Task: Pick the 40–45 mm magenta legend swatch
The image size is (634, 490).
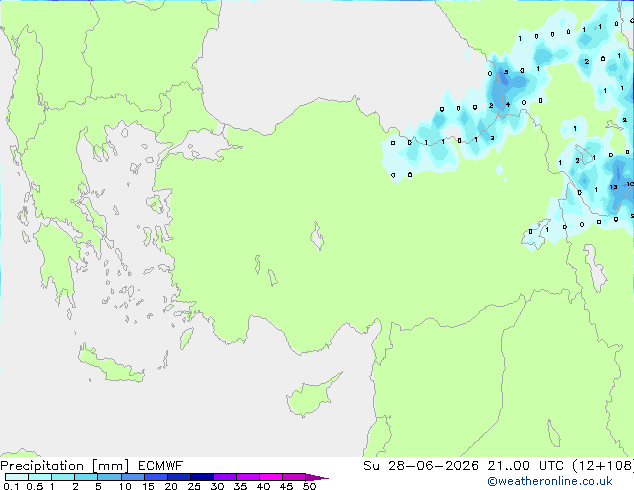Action: 271,477
